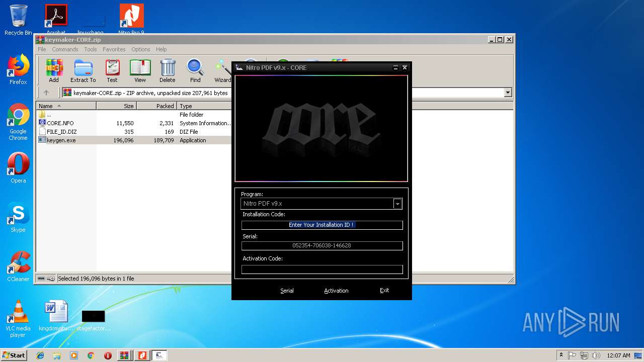The height and width of the screenshot is (362, 644).
Task: Expand the WinRAR address path dropdown
Action: point(508,93)
